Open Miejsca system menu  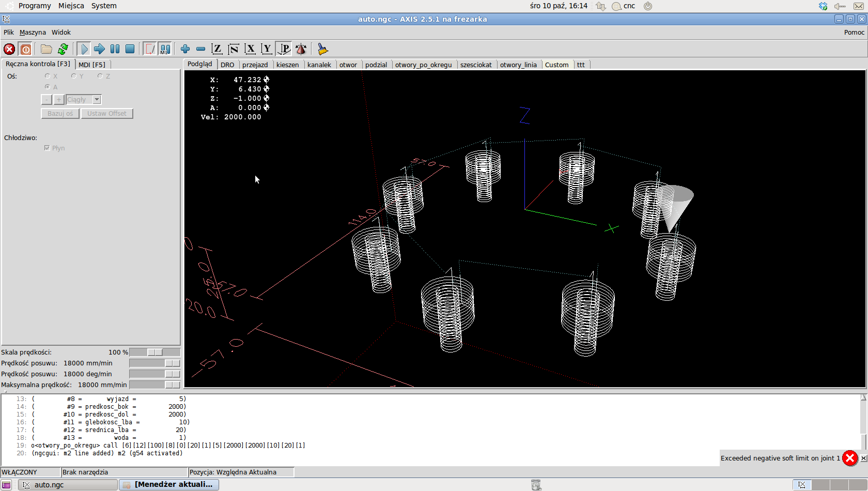click(x=71, y=6)
